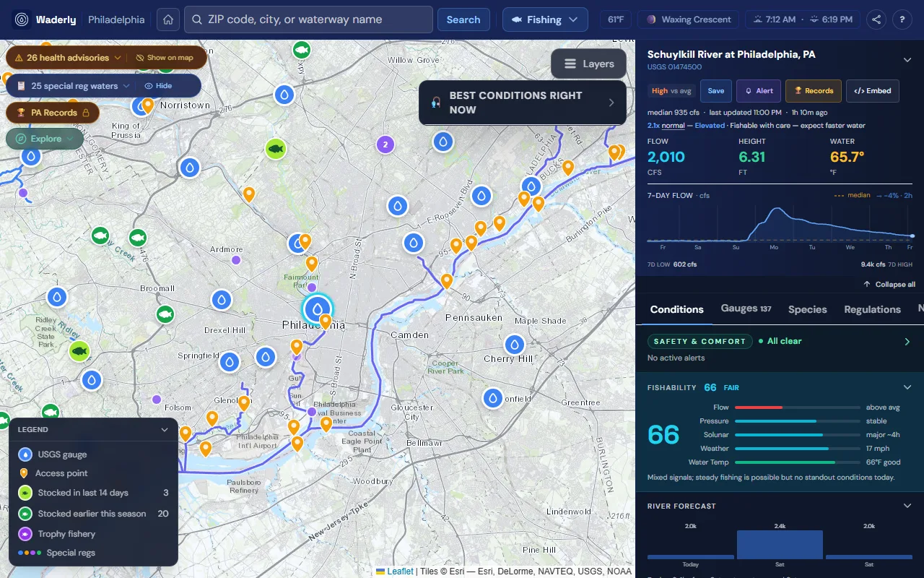Screen dimensions: 924x578
Task: Click the Search button
Action: tap(463, 20)
